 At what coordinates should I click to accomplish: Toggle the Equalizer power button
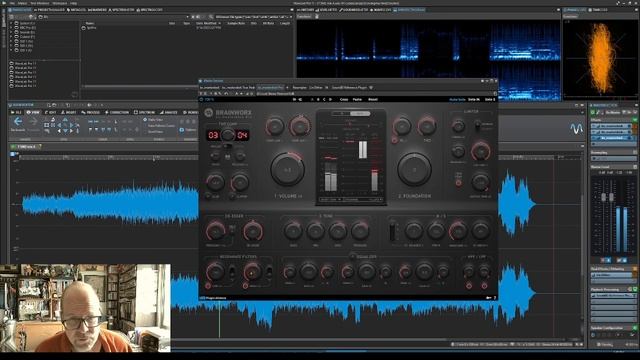tap(353, 257)
